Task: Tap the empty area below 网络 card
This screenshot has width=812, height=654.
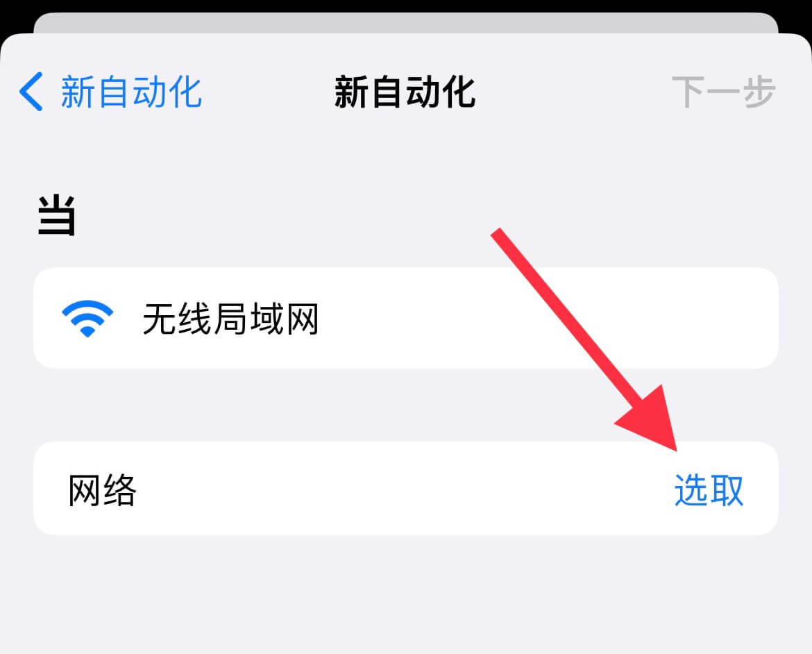Action: 405,594
